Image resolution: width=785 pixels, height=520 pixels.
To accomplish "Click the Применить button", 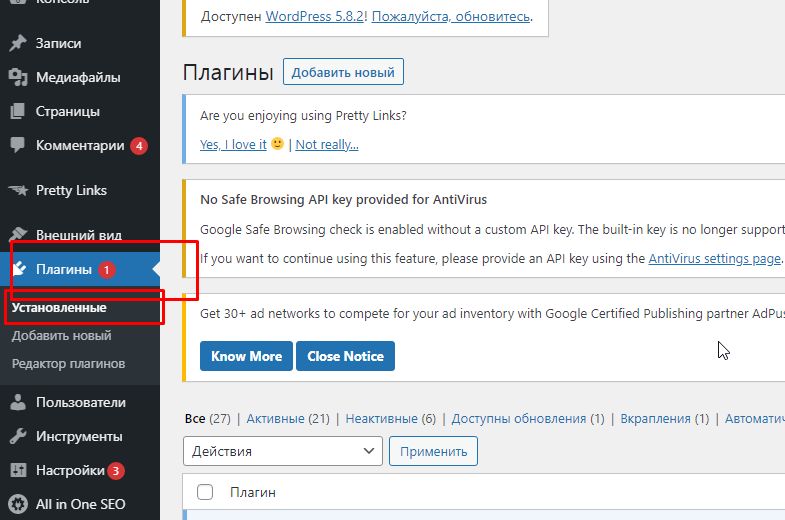I will coord(433,451).
